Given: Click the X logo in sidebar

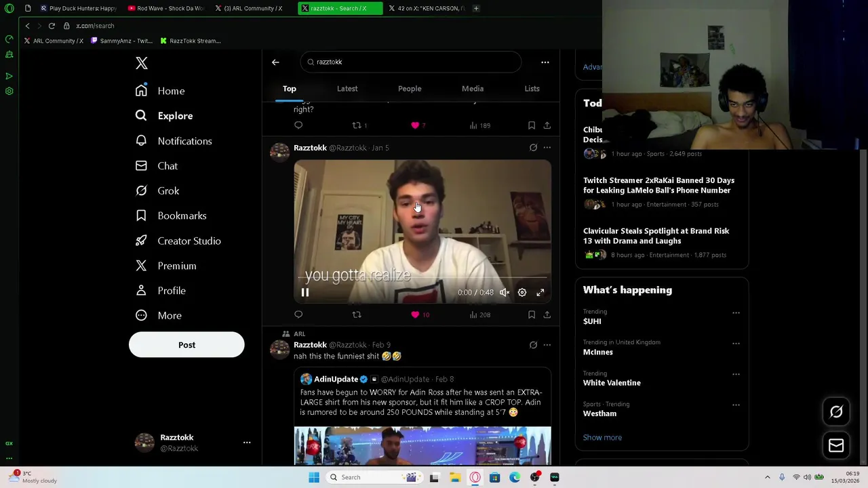Looking at the screenshot, I should (141, 63).
